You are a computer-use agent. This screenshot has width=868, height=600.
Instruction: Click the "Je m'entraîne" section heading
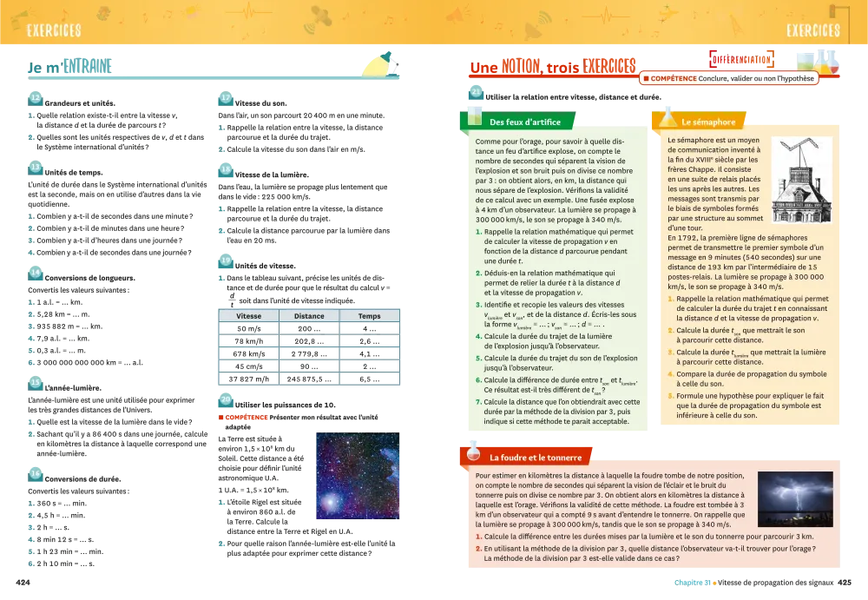(69, 67)
